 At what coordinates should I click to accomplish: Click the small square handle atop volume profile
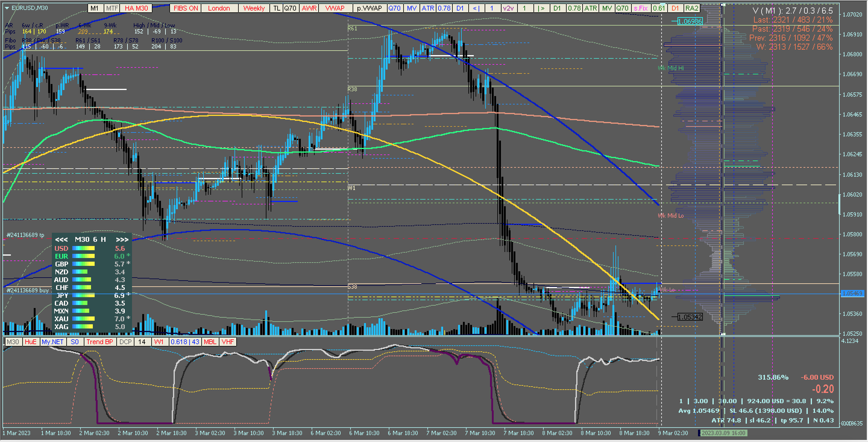(722, 5)
